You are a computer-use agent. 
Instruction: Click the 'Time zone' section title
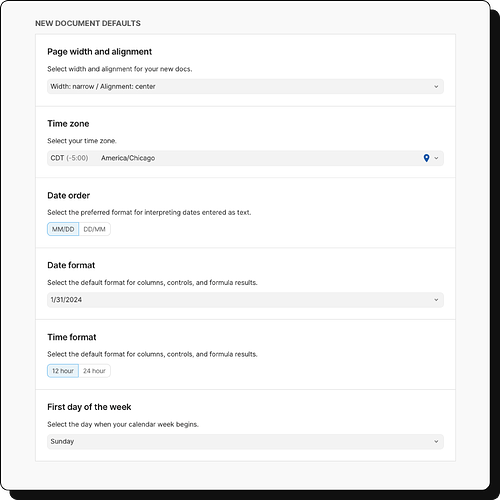click(68, 124)
